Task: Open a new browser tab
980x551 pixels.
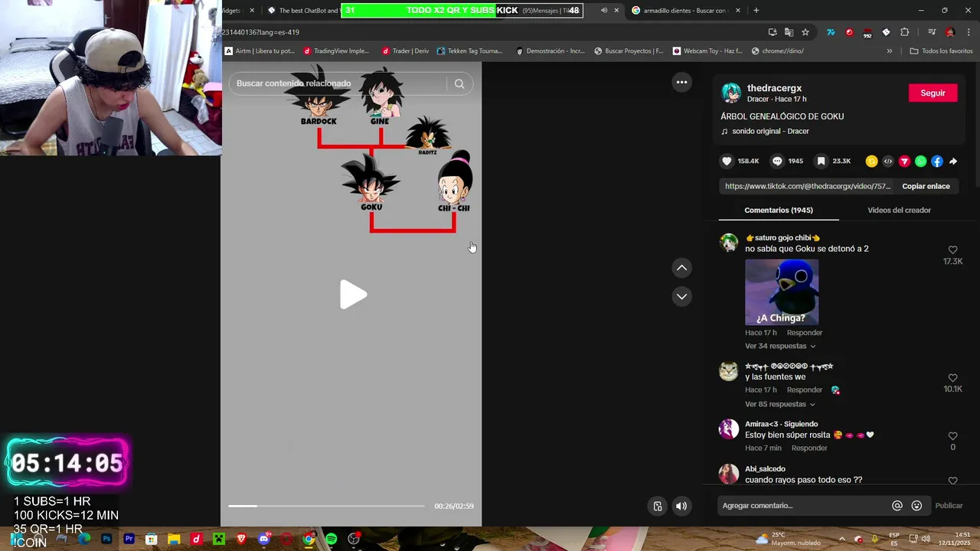Action: coord(756,11)
